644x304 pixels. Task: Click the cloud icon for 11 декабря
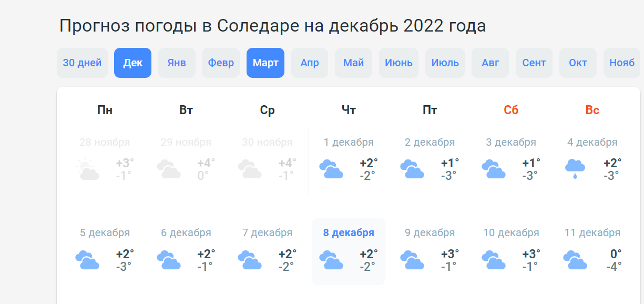[575, 260]
